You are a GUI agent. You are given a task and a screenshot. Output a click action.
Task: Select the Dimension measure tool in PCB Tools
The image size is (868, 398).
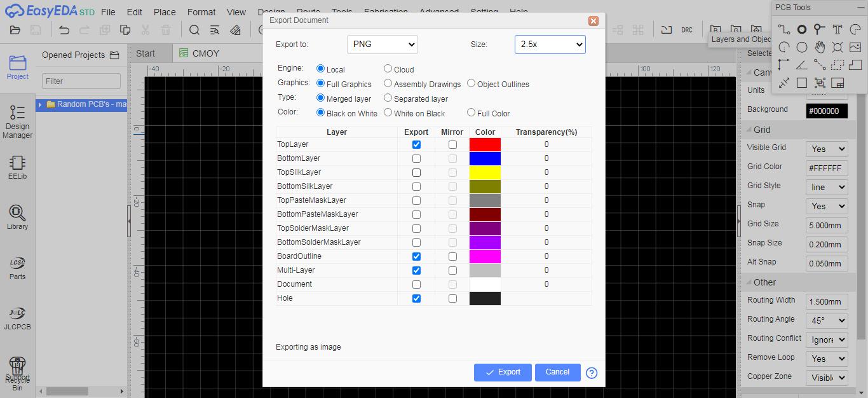(x=784, y=83)
